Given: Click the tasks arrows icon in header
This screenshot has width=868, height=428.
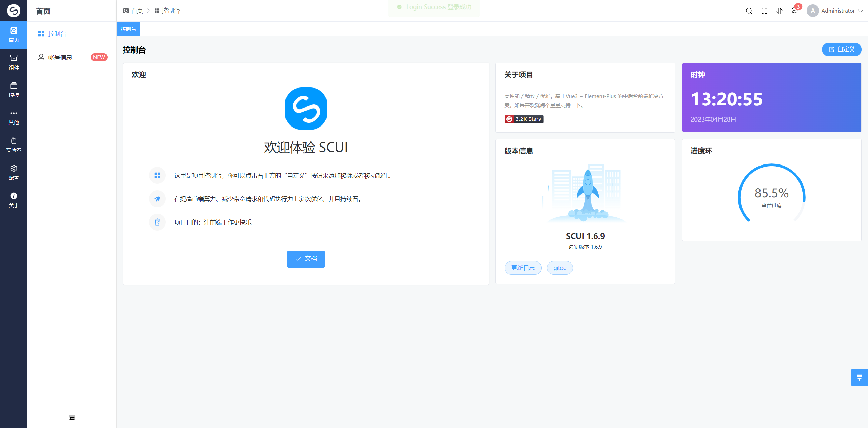Looking at the screenshot, I should pyautogui.click(x=780, y=11).
